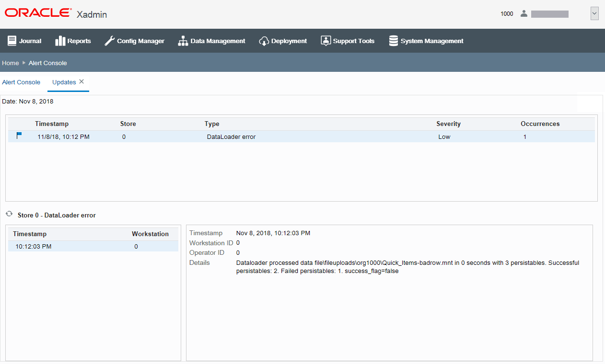Image resolution: width=605 pixels, height=364 pixels.
Task: Click the 'Nov 8, 2018, 10:12:03 PM' timestamp value
Action: coord(273,233)
